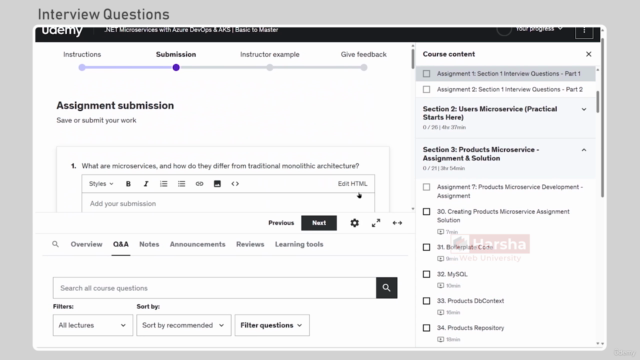
Task: Click the Next button
Action: 319,223
